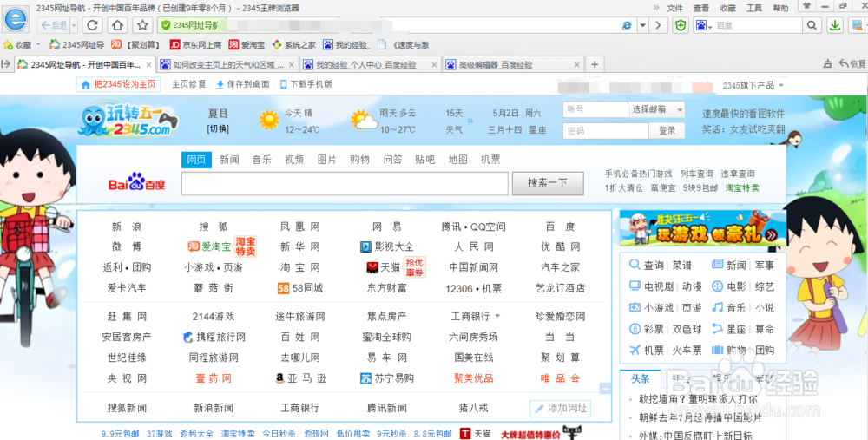
Task: Click the 主页修复 link
Action: point(188,85)
